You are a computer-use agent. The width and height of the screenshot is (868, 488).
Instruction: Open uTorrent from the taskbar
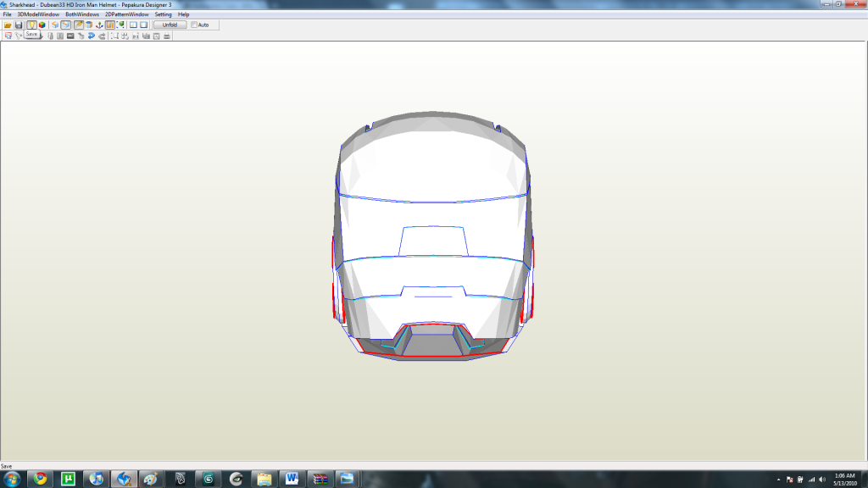tap(68, 480)
